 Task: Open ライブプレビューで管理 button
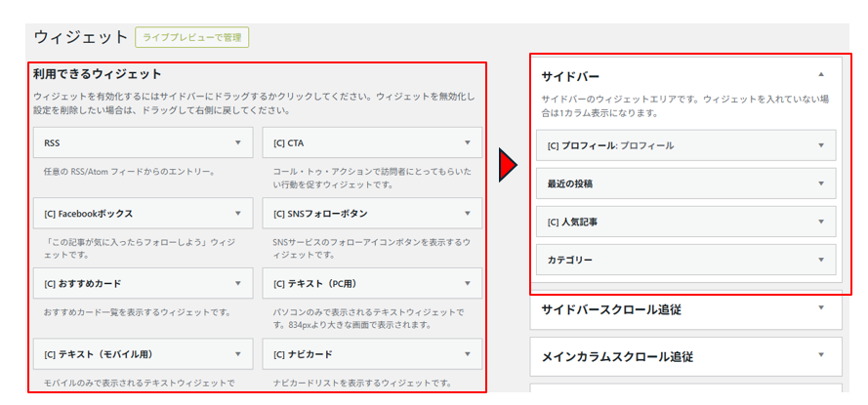pyautogui.click(x=192, y=37)
